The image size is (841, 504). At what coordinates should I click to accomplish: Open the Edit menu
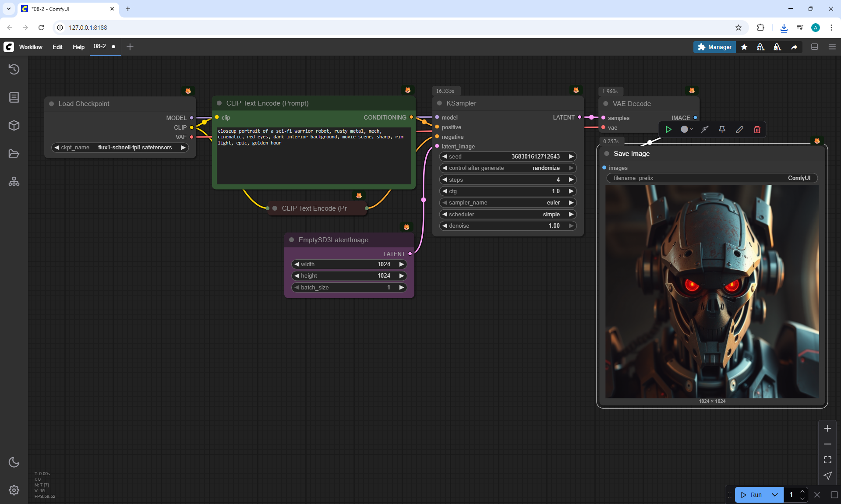[x=57, y=47]
